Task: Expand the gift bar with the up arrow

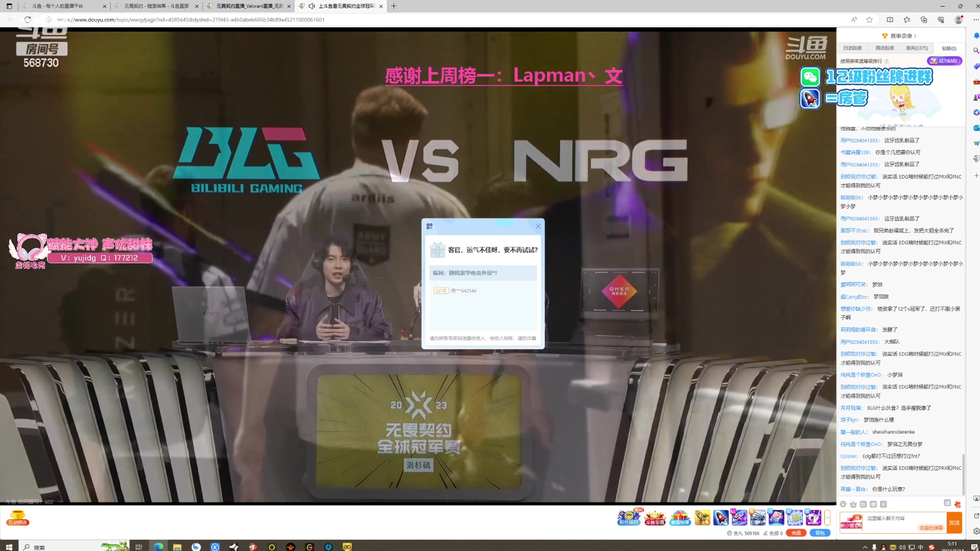Action: click(x=827, y=517)
